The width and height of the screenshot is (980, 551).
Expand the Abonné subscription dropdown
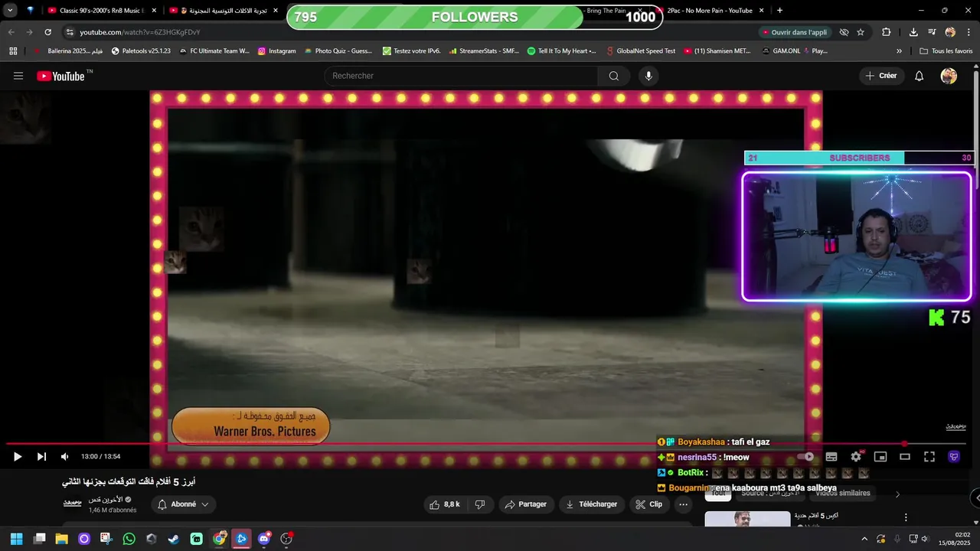183,504
